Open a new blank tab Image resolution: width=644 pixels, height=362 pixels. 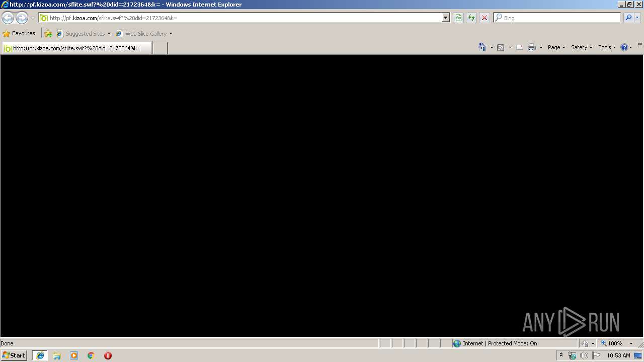(160, 48)
